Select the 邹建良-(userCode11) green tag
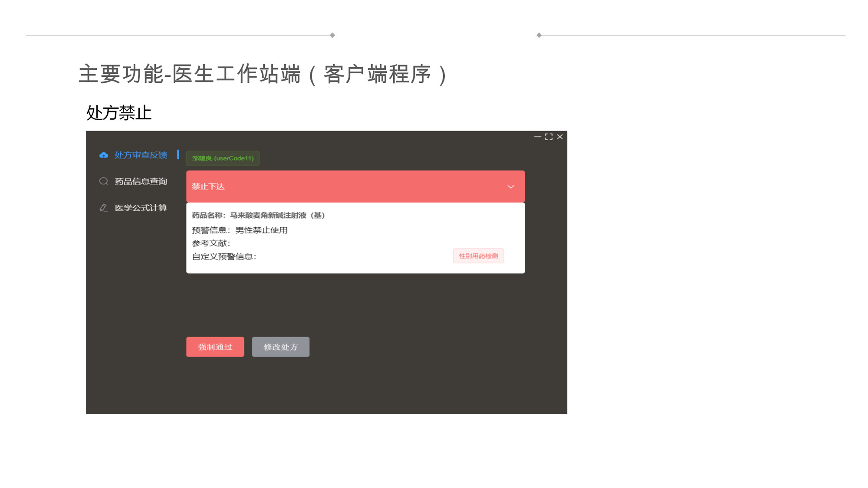Viewport: 868px width, 488px height. [x=223, y=158]
